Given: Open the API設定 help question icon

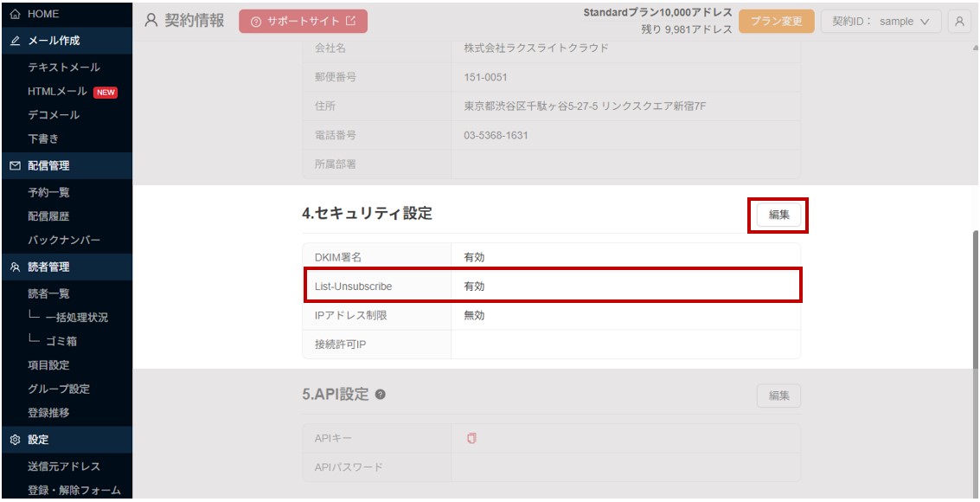Looking at the screenshot, I should (380, 395).
